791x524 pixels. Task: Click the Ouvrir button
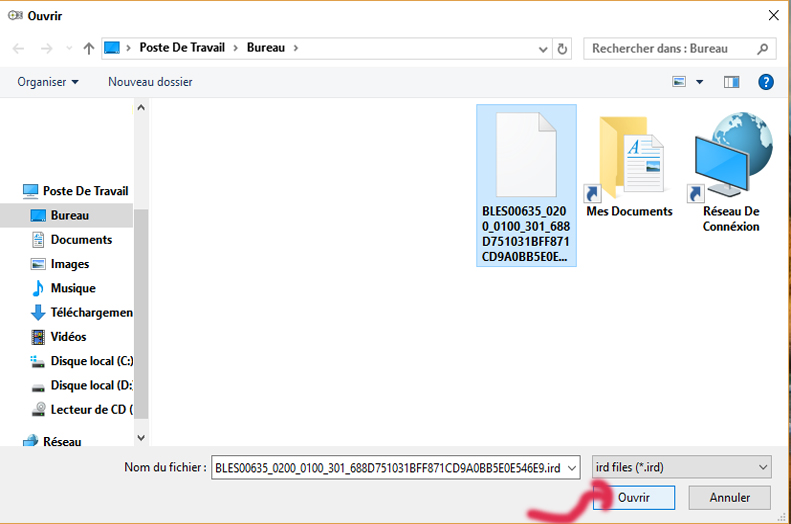click(633, 497)
